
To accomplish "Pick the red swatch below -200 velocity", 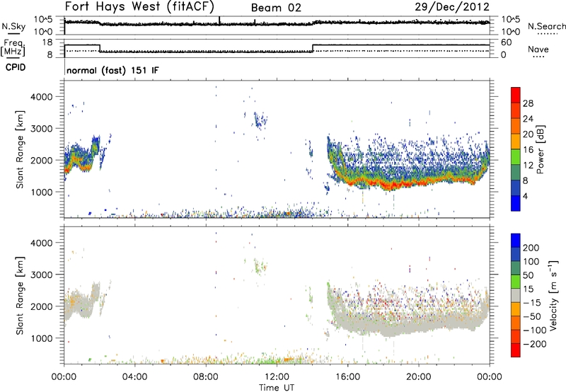I will [x=516, y=350].
